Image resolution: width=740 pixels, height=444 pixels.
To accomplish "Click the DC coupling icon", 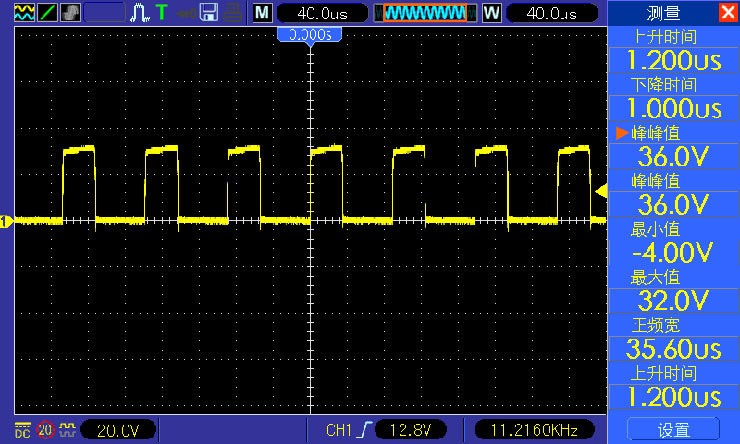I will click(x=22, y=430).
